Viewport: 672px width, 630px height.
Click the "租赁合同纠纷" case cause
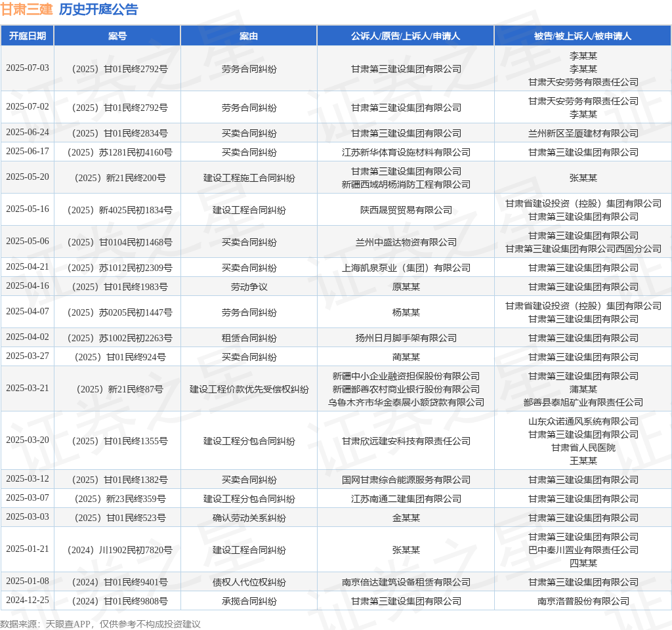(249, 338)
